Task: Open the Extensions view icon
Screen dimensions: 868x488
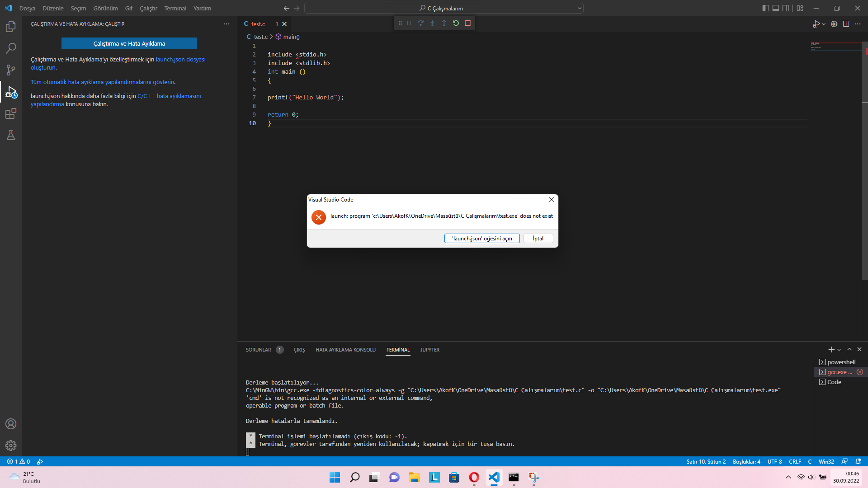Action: click(11, 113)
